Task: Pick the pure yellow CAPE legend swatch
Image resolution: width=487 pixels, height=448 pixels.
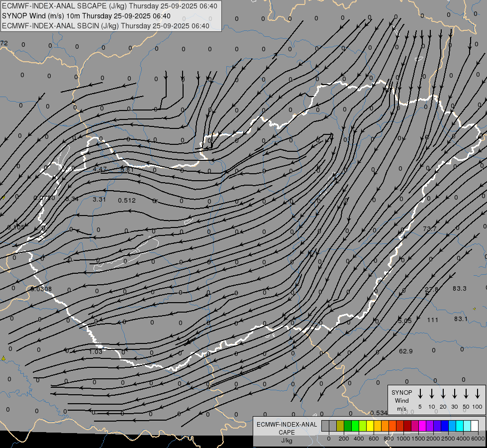Action: [x=370, y=426]
